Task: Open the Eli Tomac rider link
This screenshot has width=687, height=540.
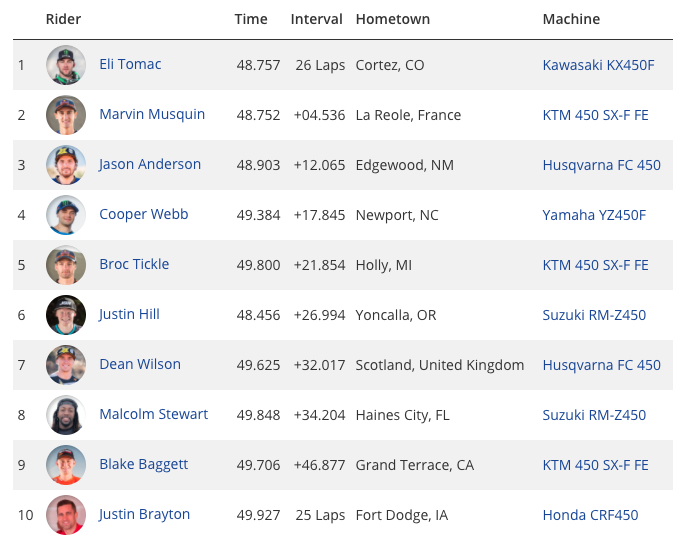Action: (130, 64)
